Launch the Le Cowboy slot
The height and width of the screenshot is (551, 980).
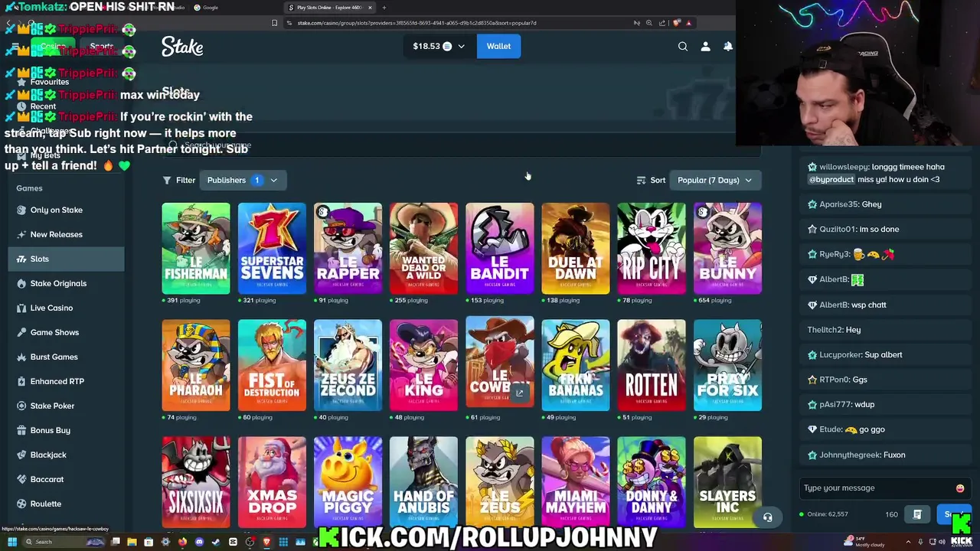click(500, 362)
